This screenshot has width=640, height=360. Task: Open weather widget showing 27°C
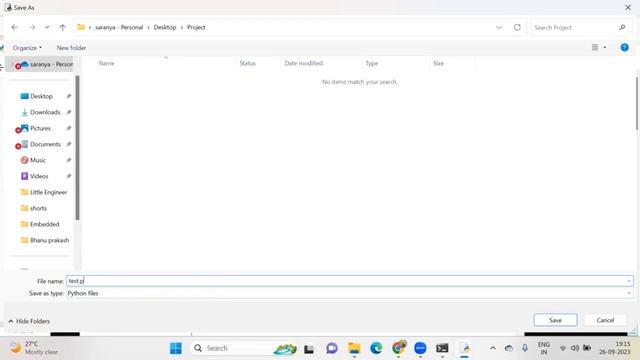pos(33,348)
